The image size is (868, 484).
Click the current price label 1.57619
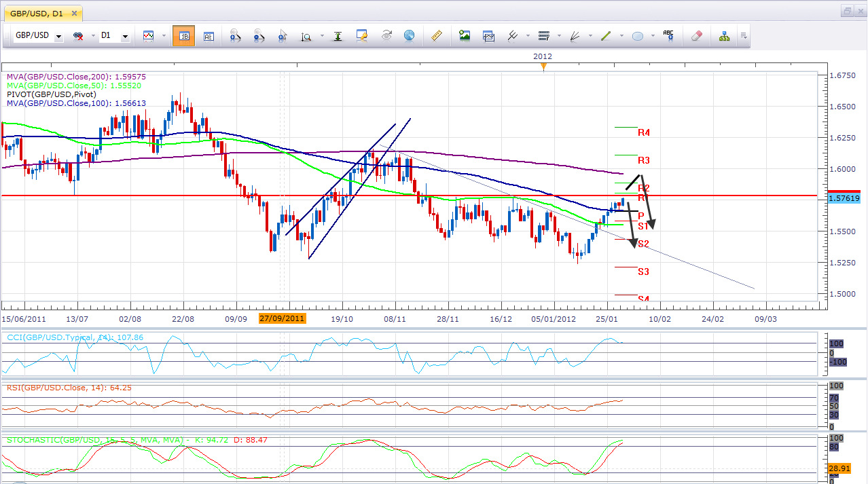click(x=846, y=198)
